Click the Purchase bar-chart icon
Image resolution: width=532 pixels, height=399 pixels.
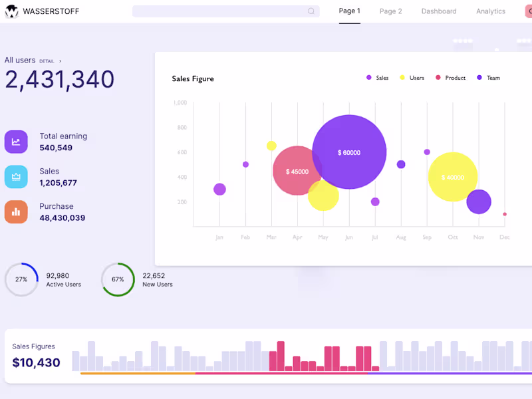[x=15, y=212]
